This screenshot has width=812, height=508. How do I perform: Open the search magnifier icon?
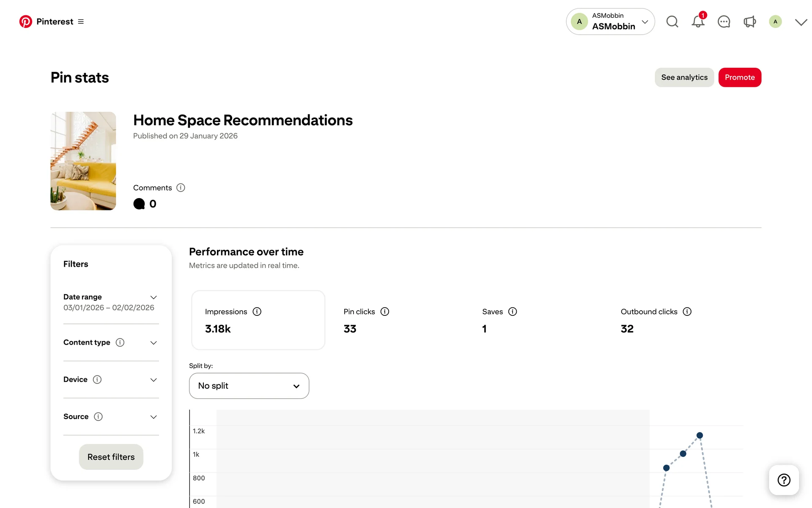pyautogui.click(x=672, y=22)
